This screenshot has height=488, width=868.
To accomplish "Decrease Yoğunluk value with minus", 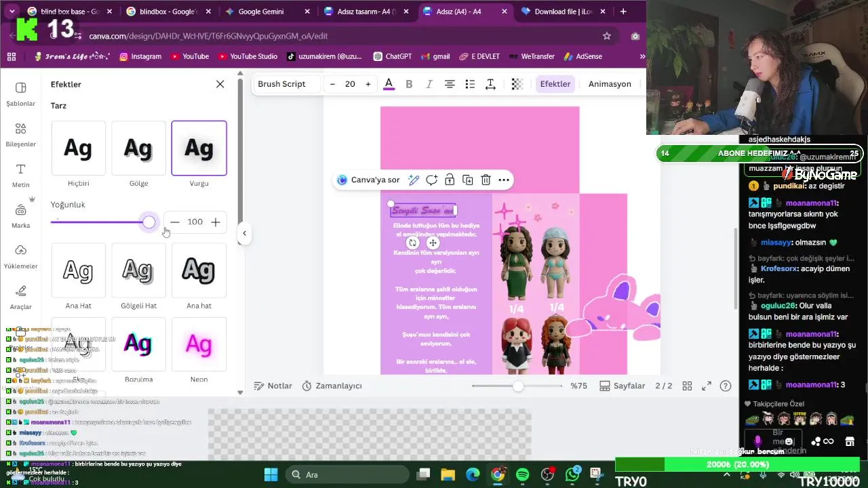I will 175,222.
